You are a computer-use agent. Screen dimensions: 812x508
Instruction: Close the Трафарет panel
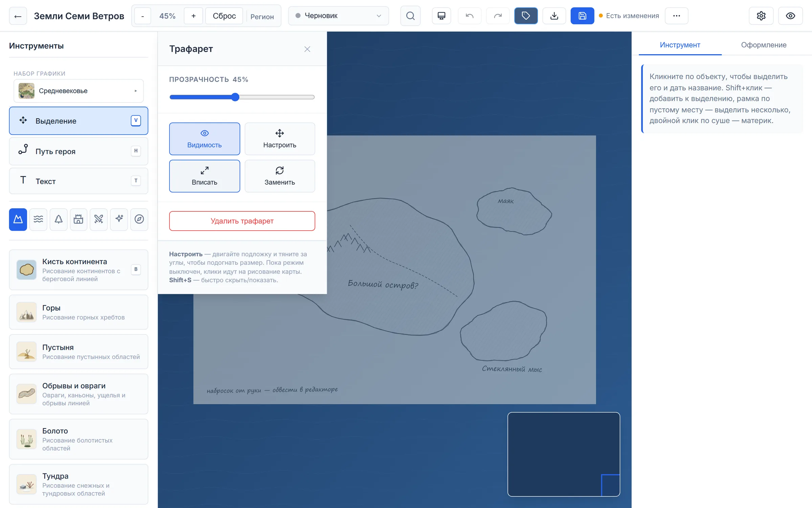coord(307,49)
